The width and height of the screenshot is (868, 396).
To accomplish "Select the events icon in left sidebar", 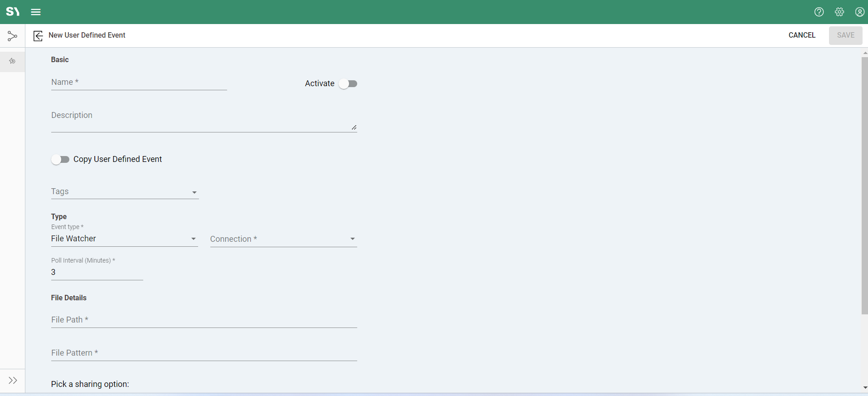I will pos(12,61).
